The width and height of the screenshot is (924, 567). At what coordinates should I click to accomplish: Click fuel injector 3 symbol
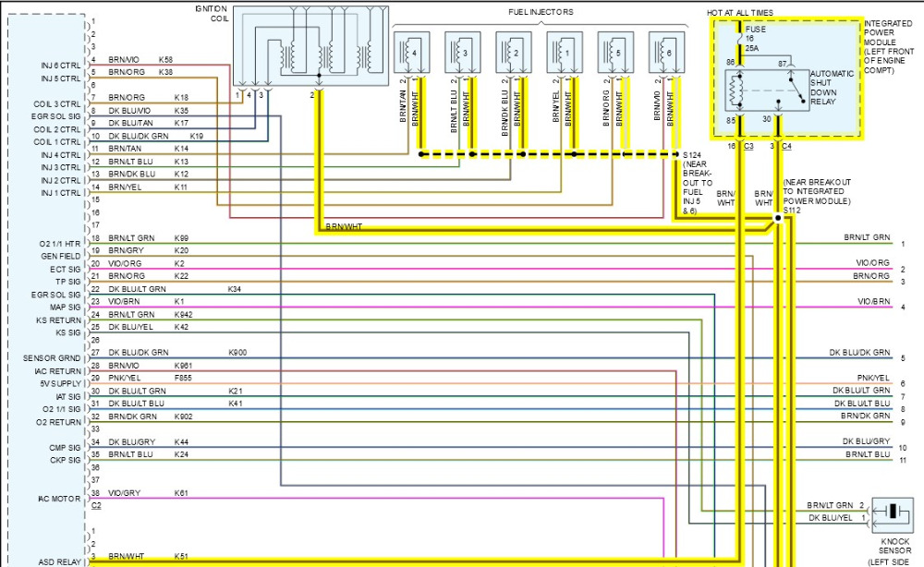461,54
